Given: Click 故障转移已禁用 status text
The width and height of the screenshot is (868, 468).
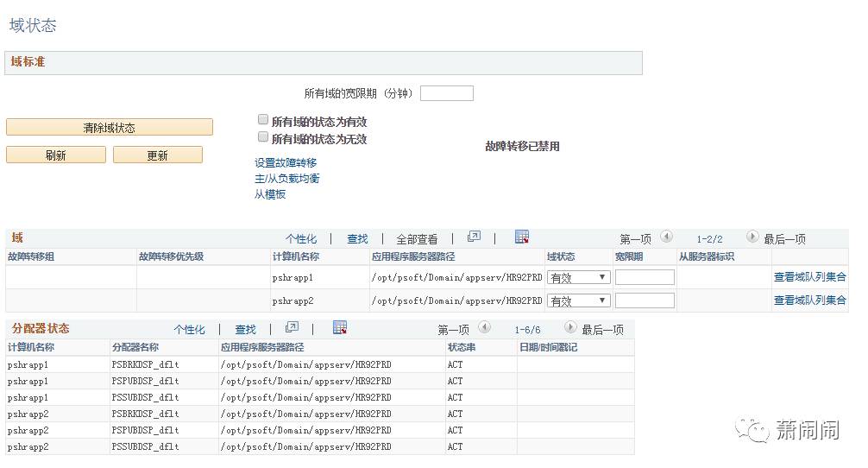Looking at the screenshot, I should (x=522, y=146).
